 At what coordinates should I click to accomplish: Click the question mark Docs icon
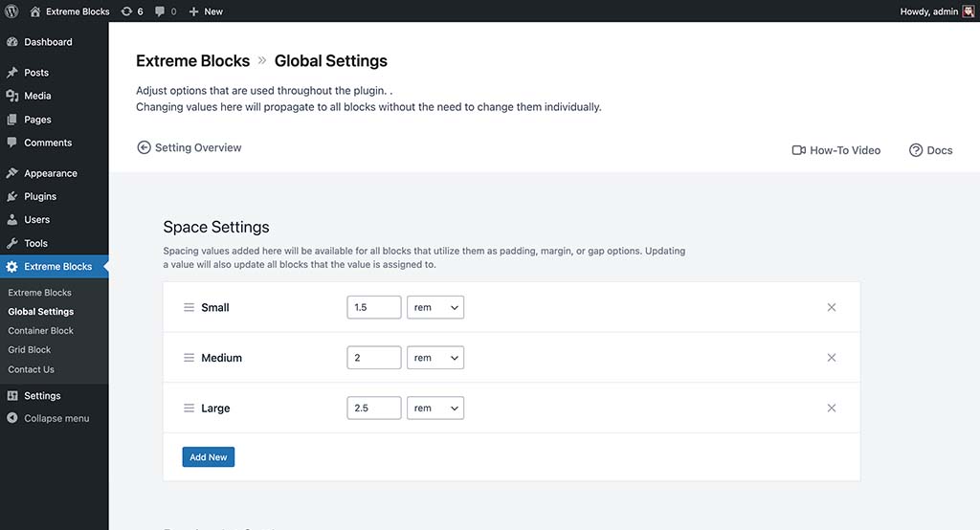coord(916,150)
